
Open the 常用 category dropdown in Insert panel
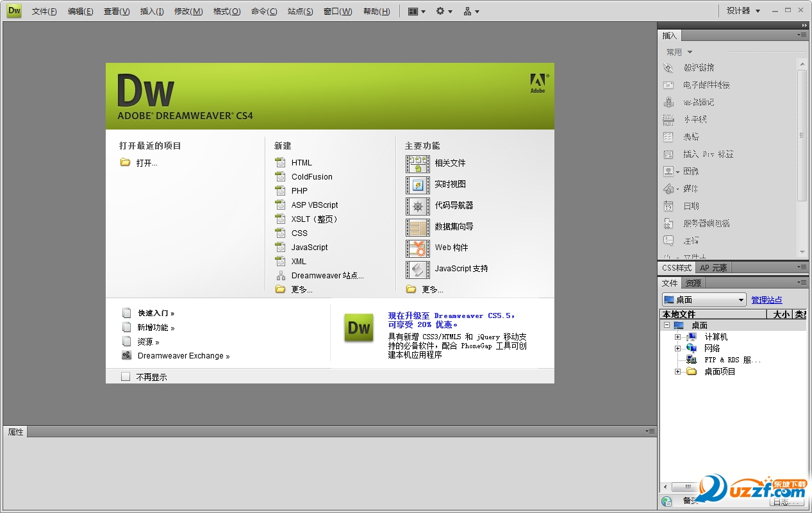[679, 52]
